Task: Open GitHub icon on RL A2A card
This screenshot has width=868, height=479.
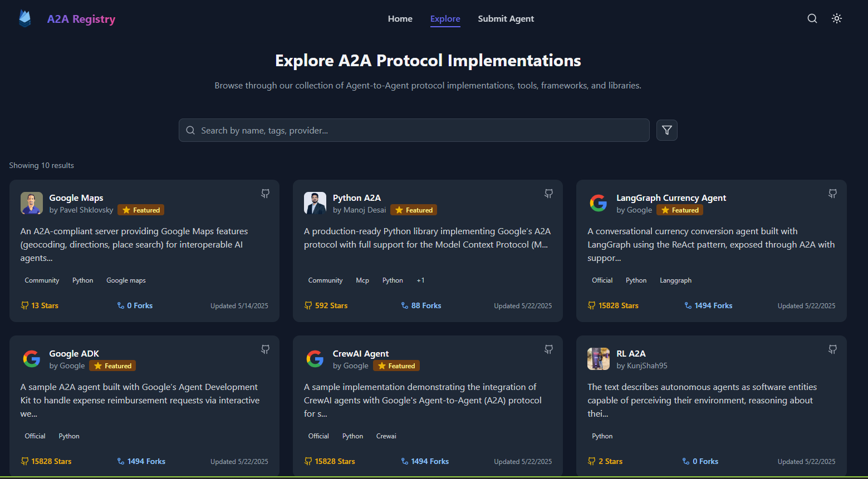Action: pyautogui.click(x=832, y=349)
